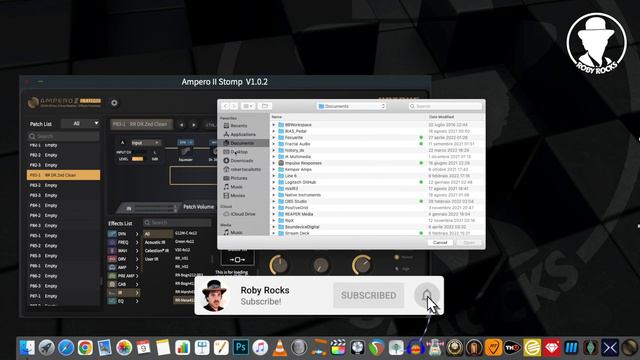This screenshot has width=640, height=360.
Task: Expand the Kemper Amps folder triangle
Action: 274,169
